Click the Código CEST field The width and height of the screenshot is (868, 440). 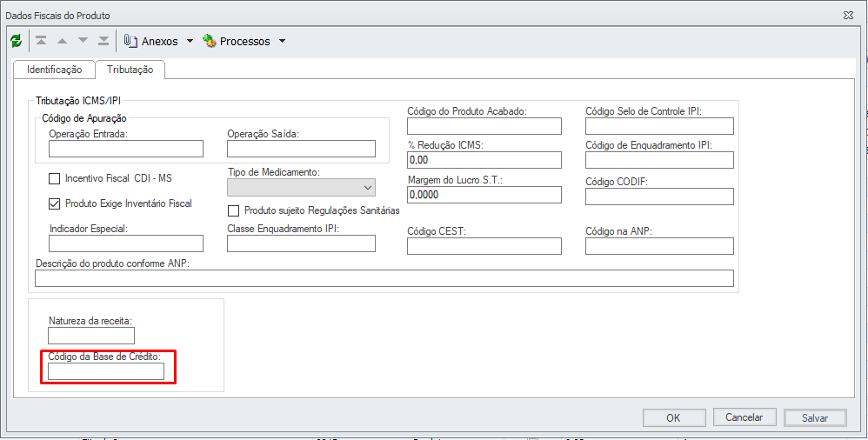click(x=484, y=246)
